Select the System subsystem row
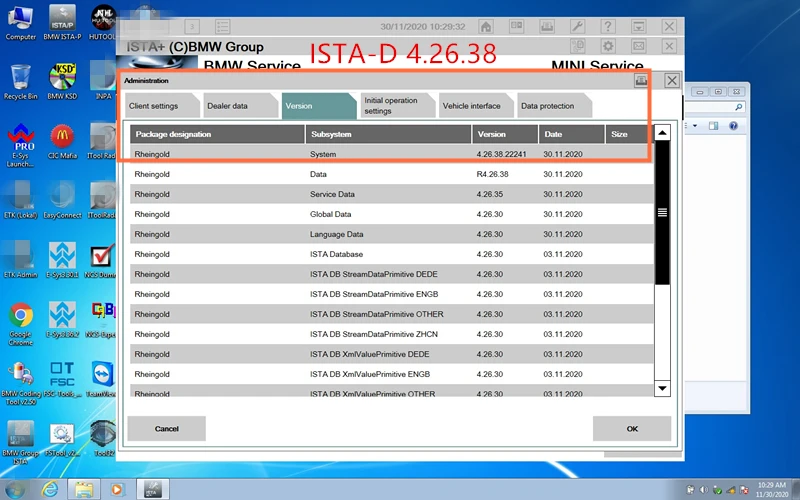 392,154
